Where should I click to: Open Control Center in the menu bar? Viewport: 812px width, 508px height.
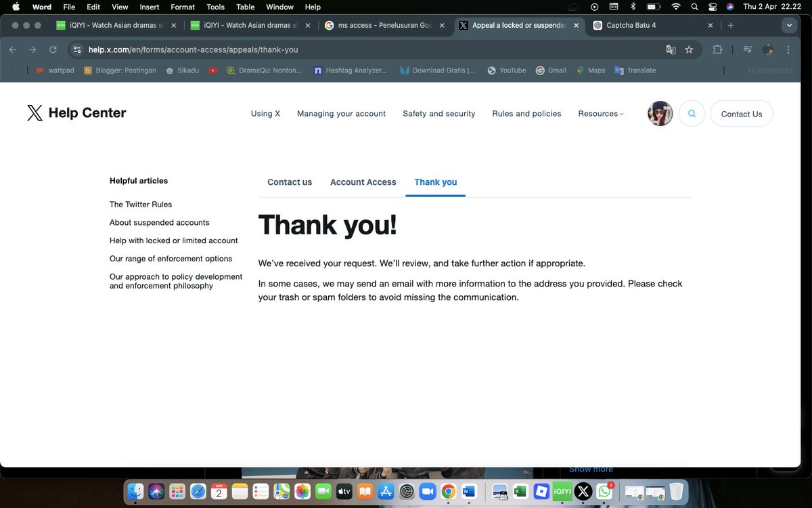713,7
